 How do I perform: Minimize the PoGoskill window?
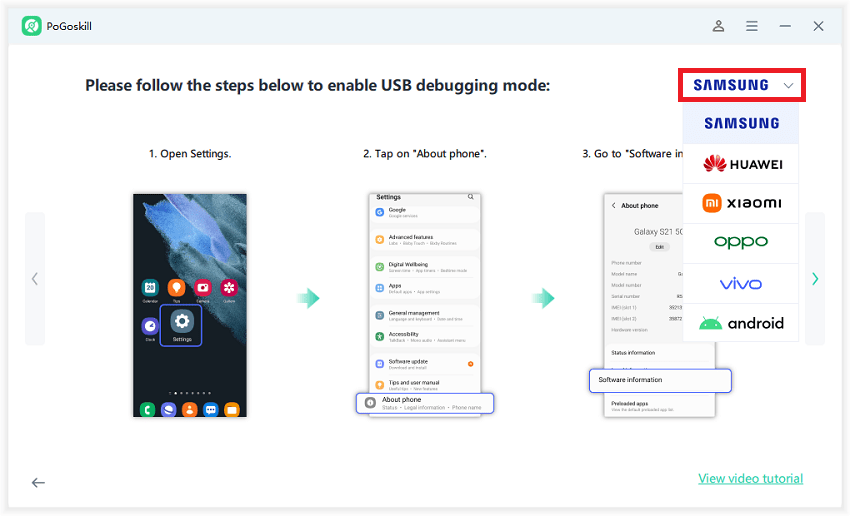[785, 26]
